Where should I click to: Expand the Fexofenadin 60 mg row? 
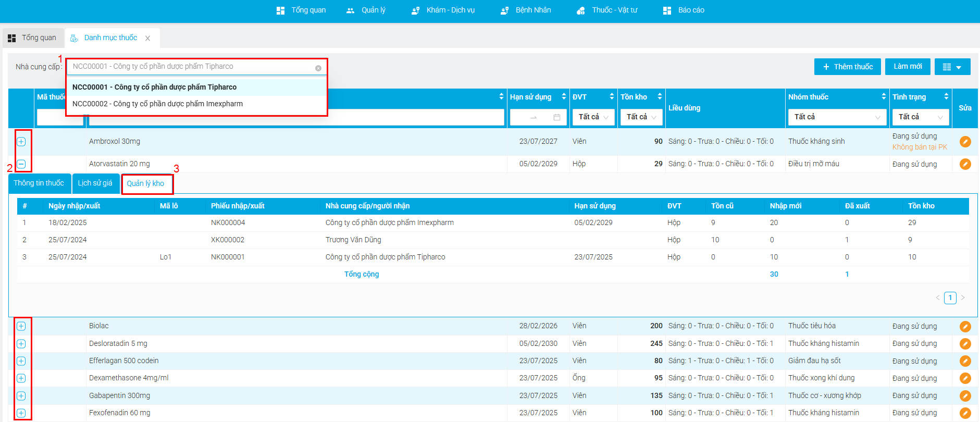click(21, 413)
